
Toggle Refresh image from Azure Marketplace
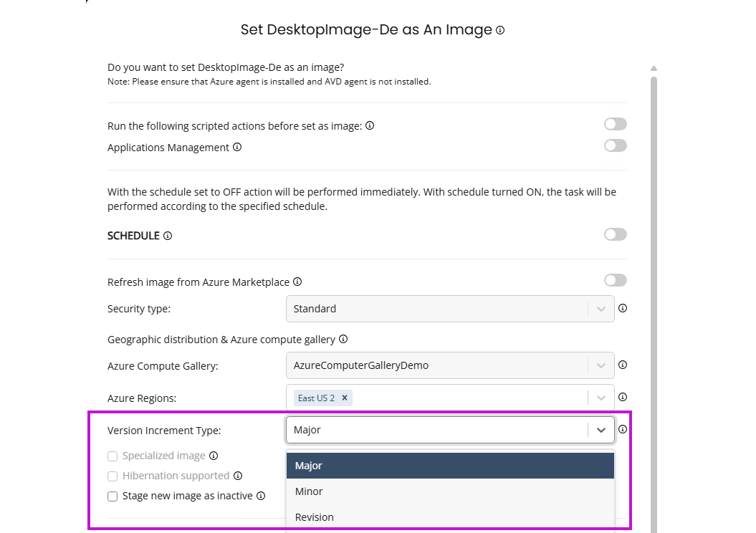615,280
